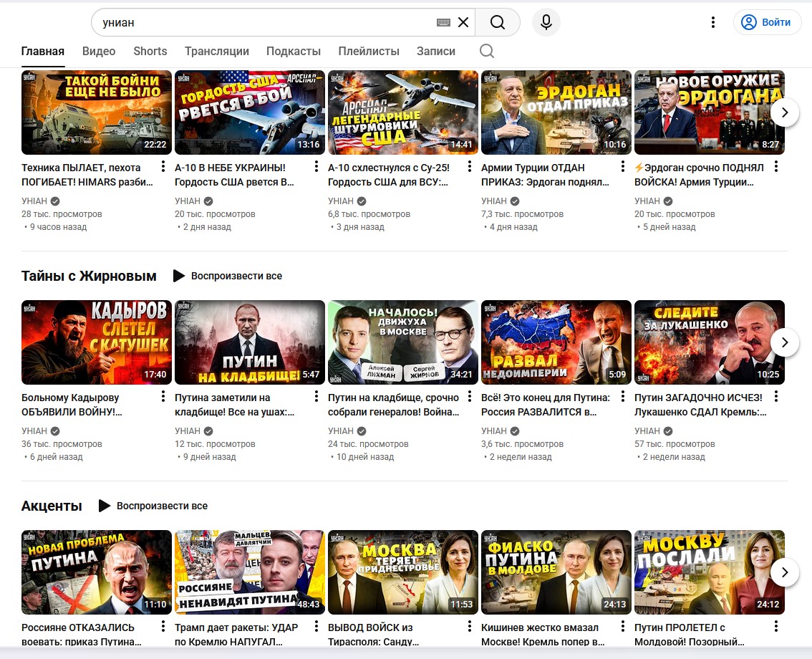The image size is (812, 659).
Task: Show next videos in the Акценты row
Action: click(x=785, y=572)
